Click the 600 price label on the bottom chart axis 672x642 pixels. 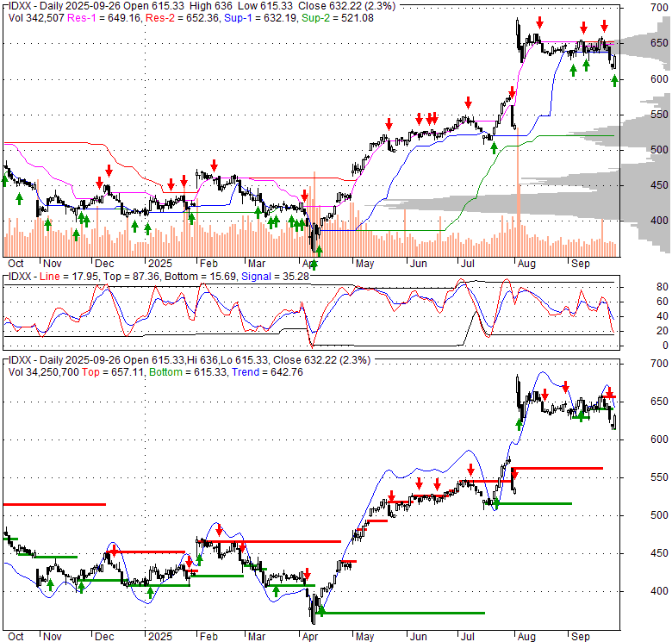tap(659, 439)
